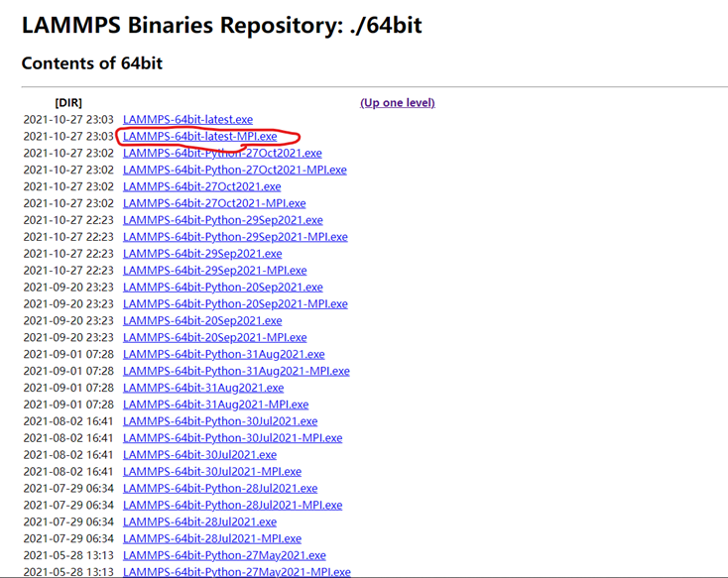
Task: Open LAMMPS-64bit-Python-28Jul2021-MPI.exe link
Action: [x=233, y=505]
